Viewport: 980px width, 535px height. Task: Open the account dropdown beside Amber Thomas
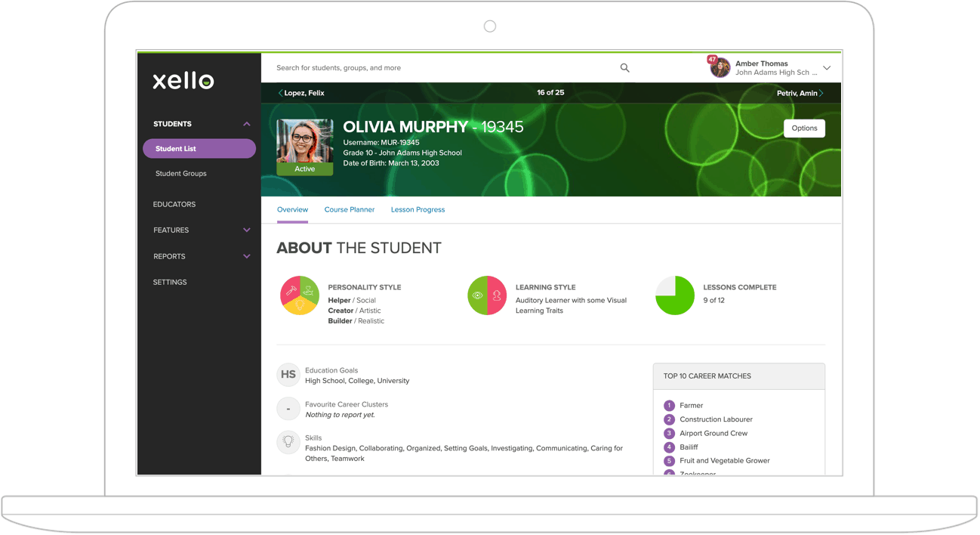tap(827, 67)
